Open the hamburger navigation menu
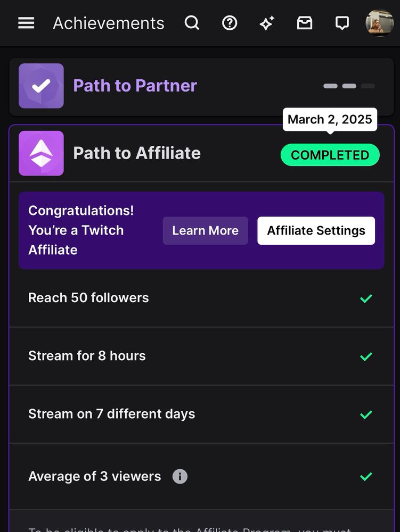This screenshot has height=532, width=400. point(26,23)
